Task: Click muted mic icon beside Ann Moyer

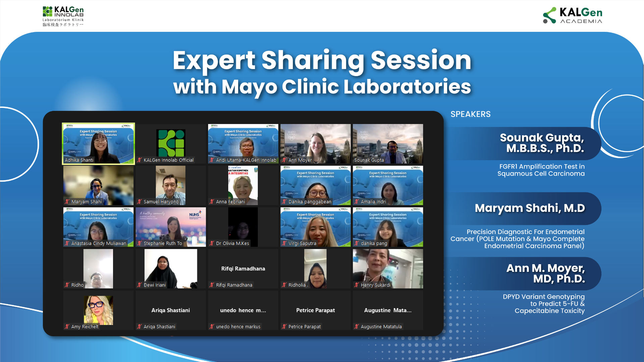Action: point(284,160)
